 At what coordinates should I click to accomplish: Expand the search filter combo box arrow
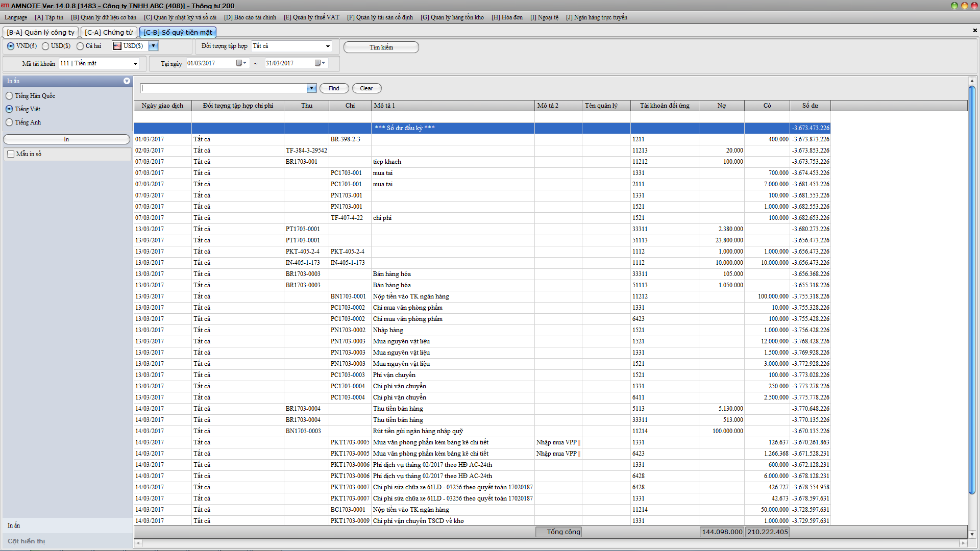click(x=311, y=88)
